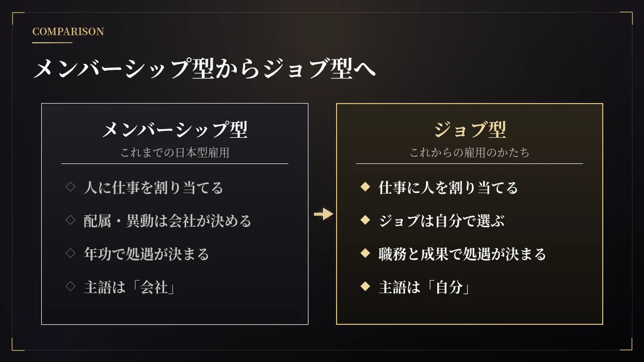Click the hollow diamond beside 年功で処遇が決まる
The image size is (644, 362).
pyautogui.click(x=70, y=253)
